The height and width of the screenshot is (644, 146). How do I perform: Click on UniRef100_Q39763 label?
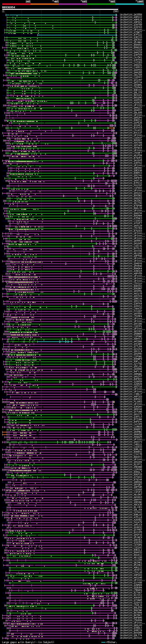(131, 27)
